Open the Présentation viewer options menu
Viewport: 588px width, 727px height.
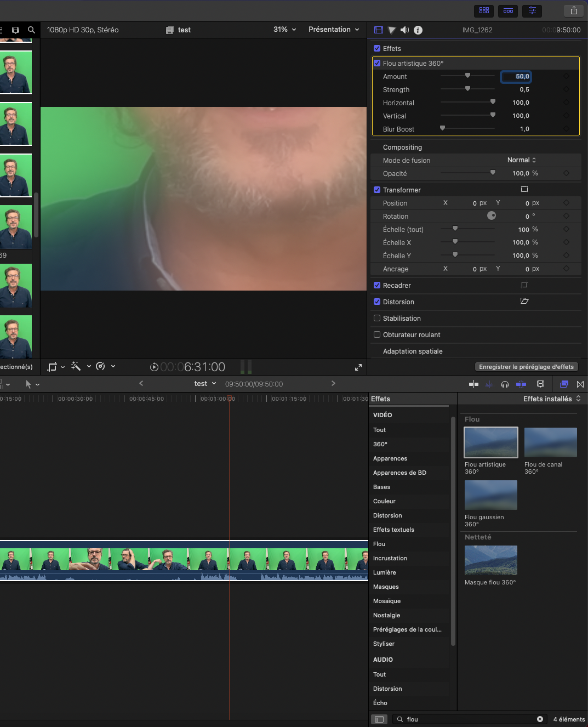[x=334, y=30]
